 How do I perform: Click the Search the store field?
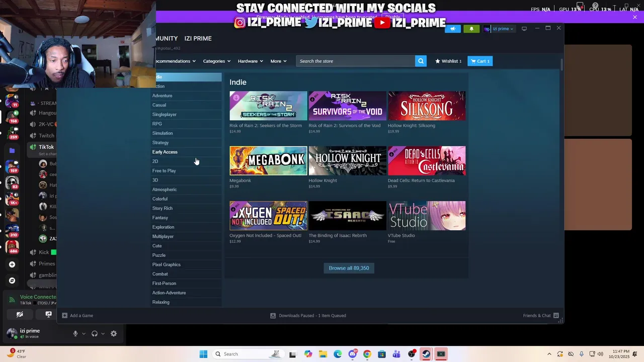pyautogui.click(x=356, y=61)
